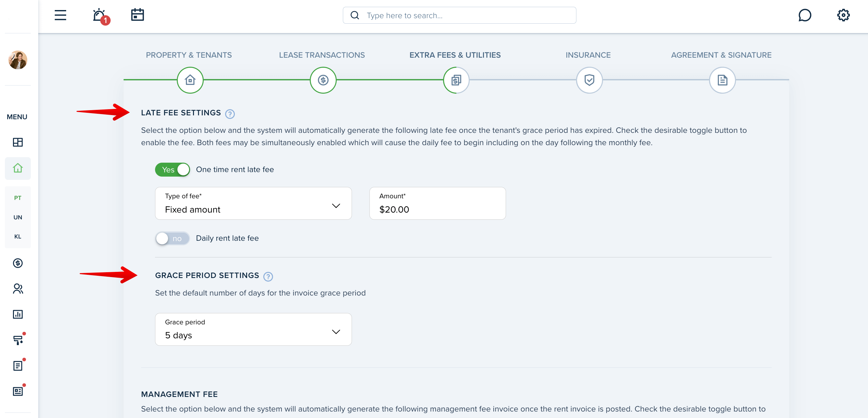Click the Daily rent late fee label
The width and height of the screenshot is (868, 418).
(x=227, y=238)
